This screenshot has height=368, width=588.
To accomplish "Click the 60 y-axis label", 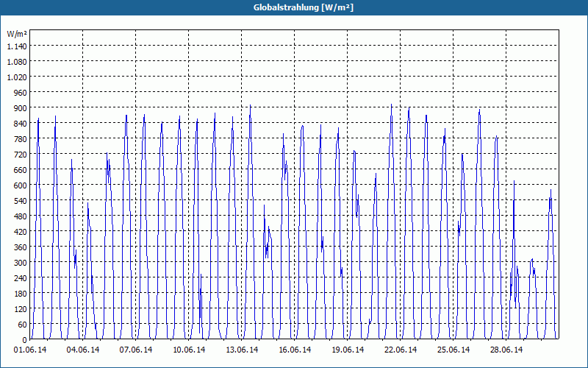I will 22,325.
